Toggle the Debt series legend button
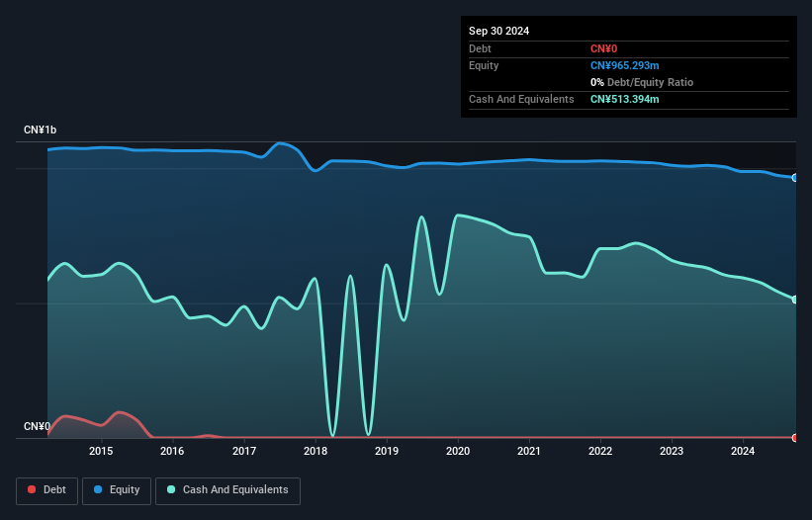Viewport: 812px width, 520px height. 47,490
